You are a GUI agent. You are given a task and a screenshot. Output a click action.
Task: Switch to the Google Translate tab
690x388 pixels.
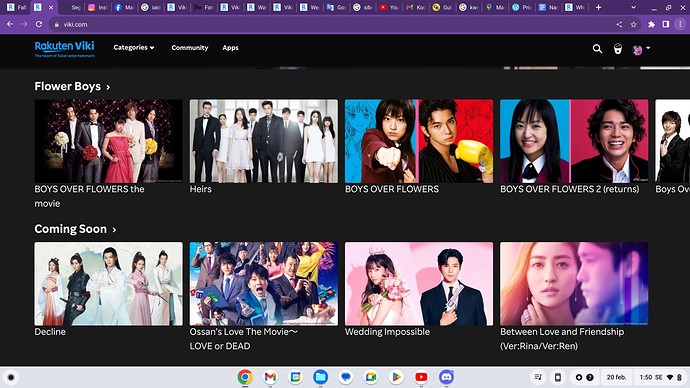[336, 7]
